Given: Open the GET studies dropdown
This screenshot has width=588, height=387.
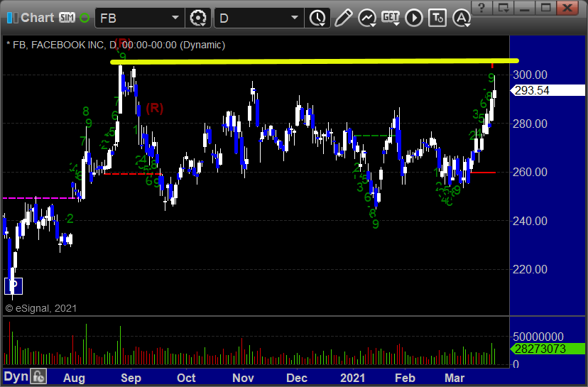Looking at the screenshot, I should click(391, 18).
